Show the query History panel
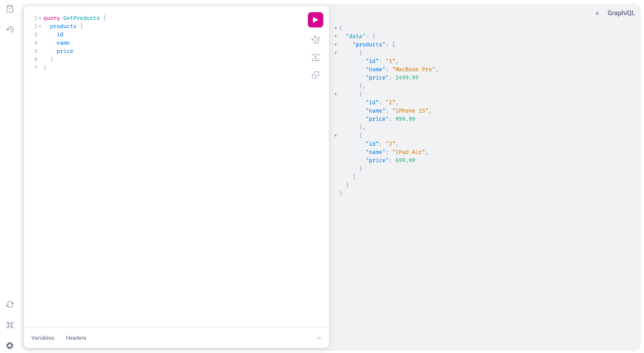The width and height of the screenshot is (644, 353). tap(10, 29)
